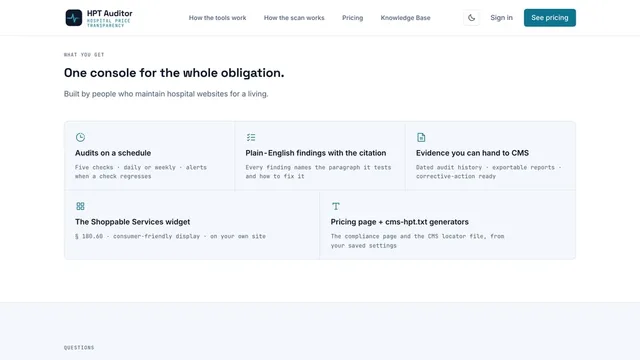
Task: Click the See pricing button
Action: pos(550,18)
